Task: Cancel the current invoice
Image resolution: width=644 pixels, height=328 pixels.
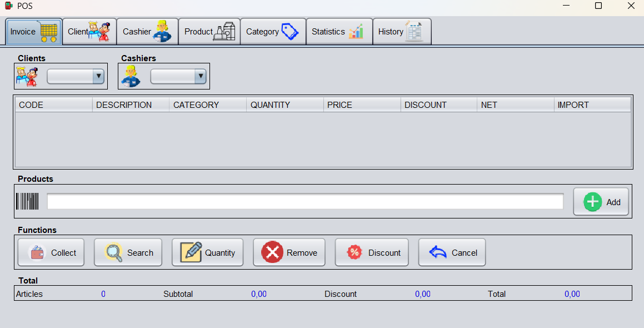Action: tap(452, 252)
